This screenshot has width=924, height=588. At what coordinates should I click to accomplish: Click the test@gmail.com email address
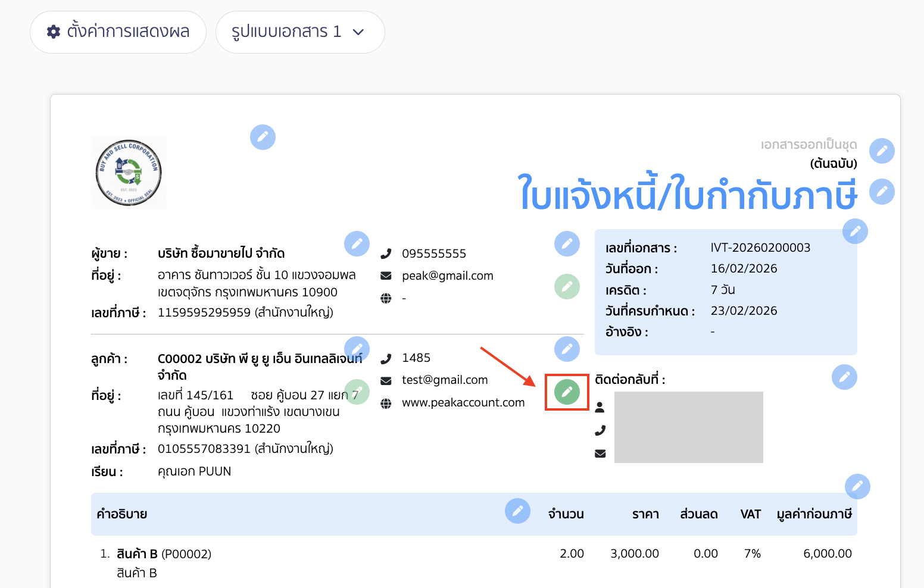click(444, 379)
